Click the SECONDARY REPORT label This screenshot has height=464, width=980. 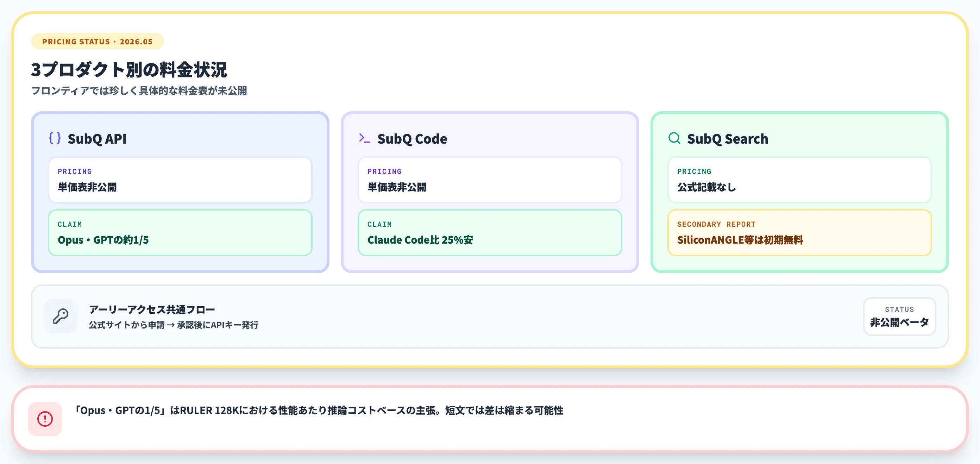pos(716,224)
